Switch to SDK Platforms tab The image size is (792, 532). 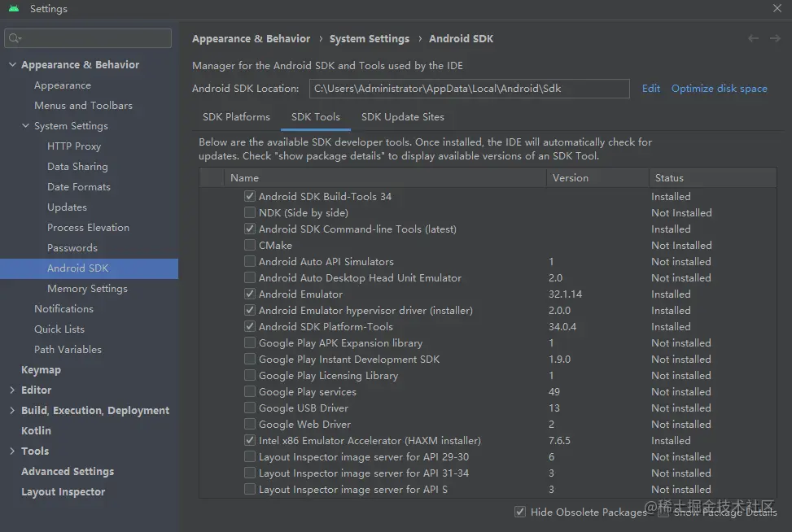click(236, 116)
